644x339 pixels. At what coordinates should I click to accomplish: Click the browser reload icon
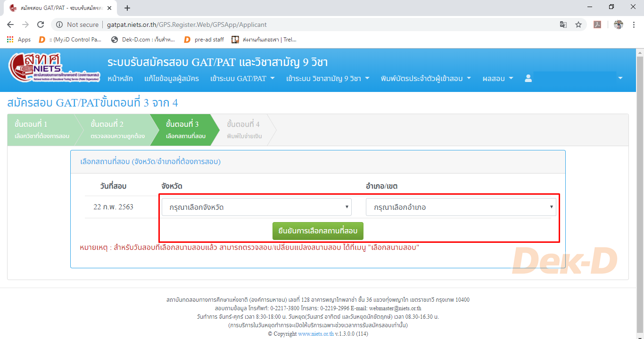pyautogui.click(x=41, y=25)
